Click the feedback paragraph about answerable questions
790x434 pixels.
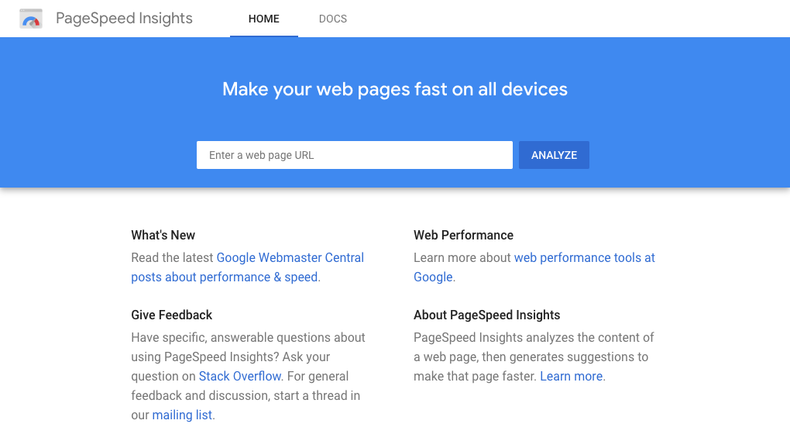tap(248, 376)
